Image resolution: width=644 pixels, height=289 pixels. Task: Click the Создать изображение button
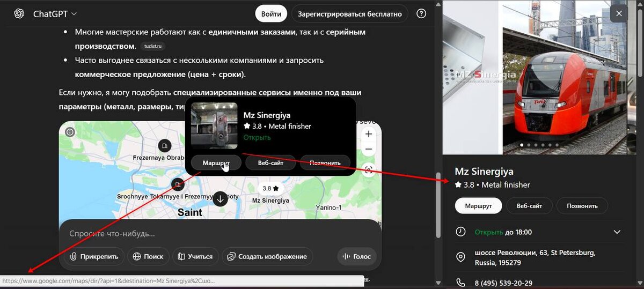click(x=268, y=256)
